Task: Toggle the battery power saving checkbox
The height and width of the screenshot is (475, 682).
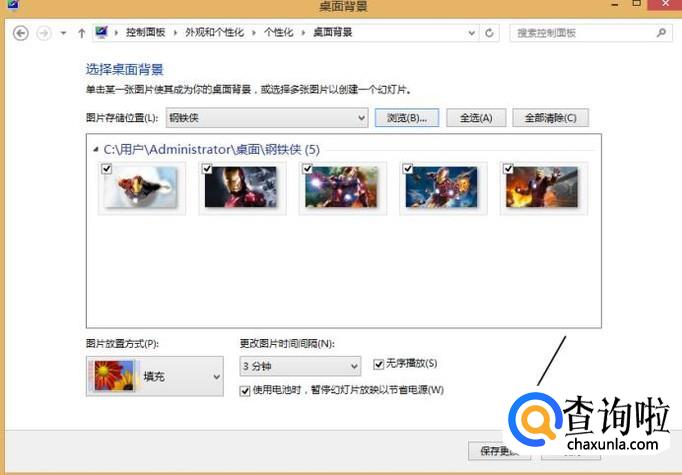Action: 245,391
